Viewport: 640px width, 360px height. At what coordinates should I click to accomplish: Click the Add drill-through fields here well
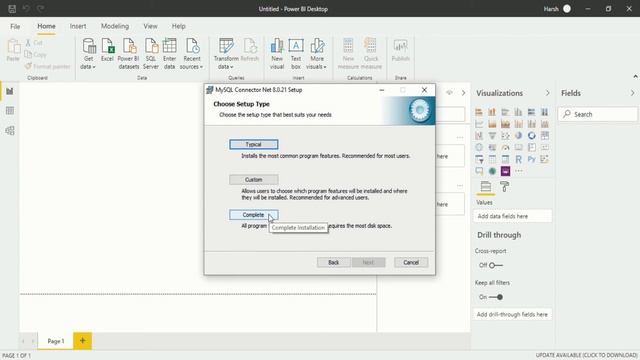[x=513, y=315]
